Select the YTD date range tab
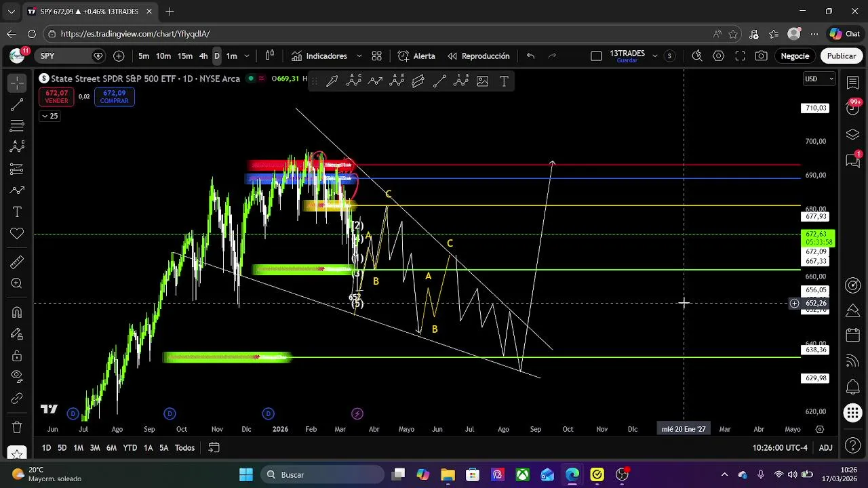868x488 pixels. click(130, 448)
